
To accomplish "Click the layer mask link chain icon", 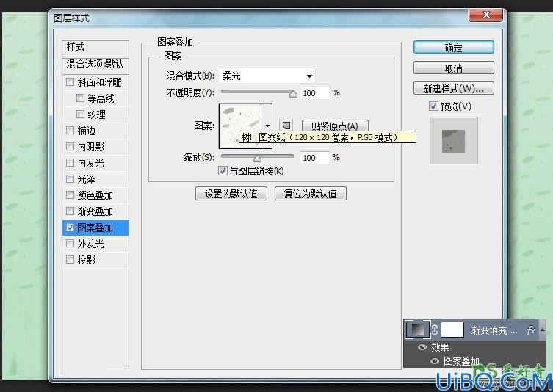I will point(435,330).
